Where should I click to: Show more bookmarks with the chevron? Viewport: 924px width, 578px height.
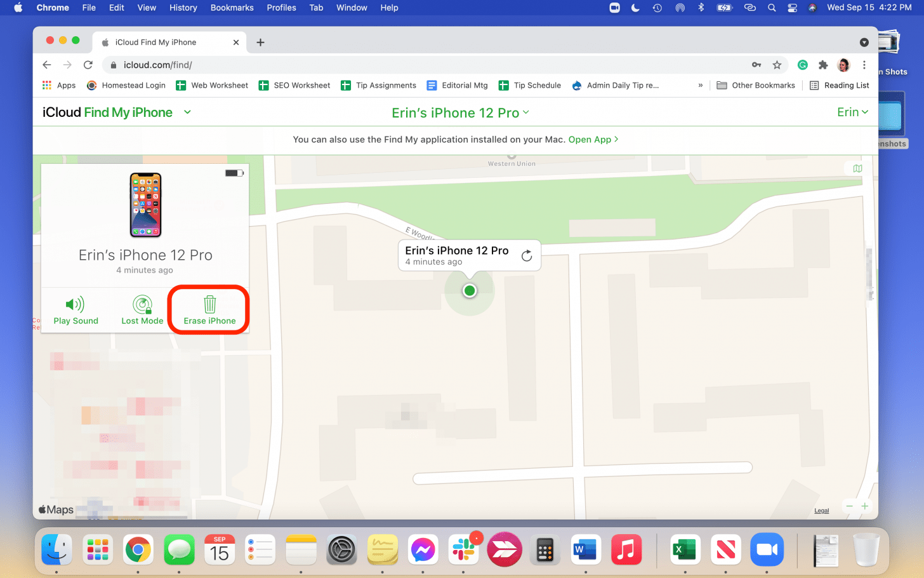pyautogui.click(x=700, y=85)
